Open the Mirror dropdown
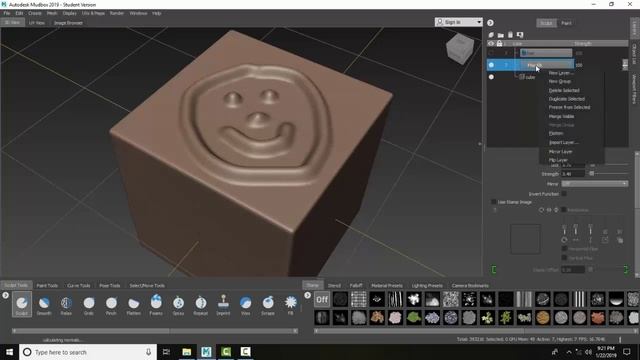The height and width of the screenshot is (360, 640). click(x=595, y=184)
